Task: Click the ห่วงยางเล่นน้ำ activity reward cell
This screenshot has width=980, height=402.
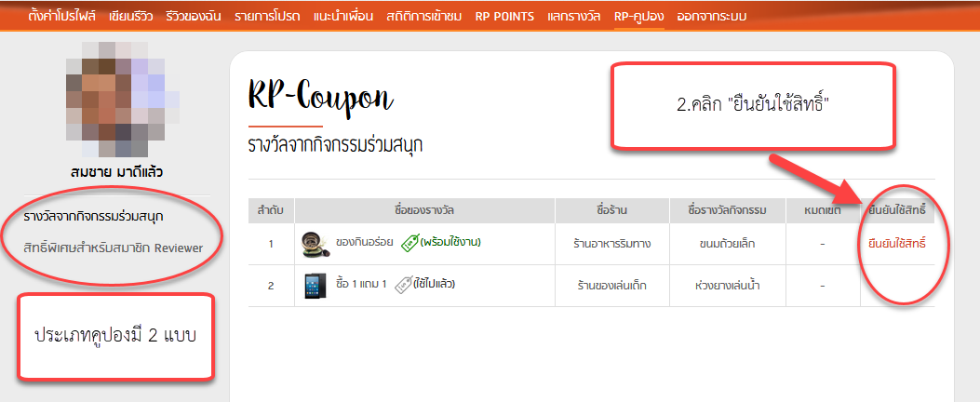Action: [x=728, y=286]
